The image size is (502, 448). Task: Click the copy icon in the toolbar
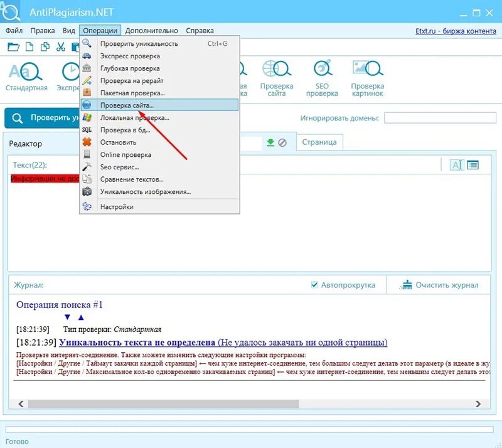(45, 47)
